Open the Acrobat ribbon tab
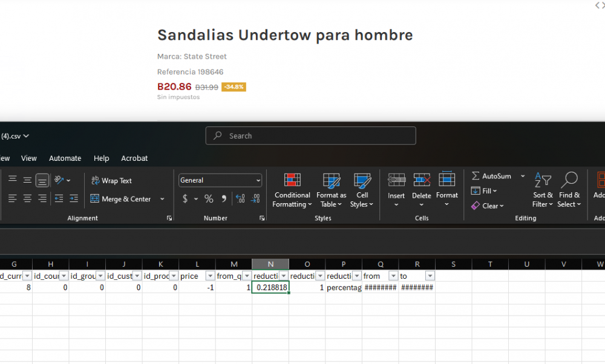The height and width of the screenshot is (364, 605). 134,158
